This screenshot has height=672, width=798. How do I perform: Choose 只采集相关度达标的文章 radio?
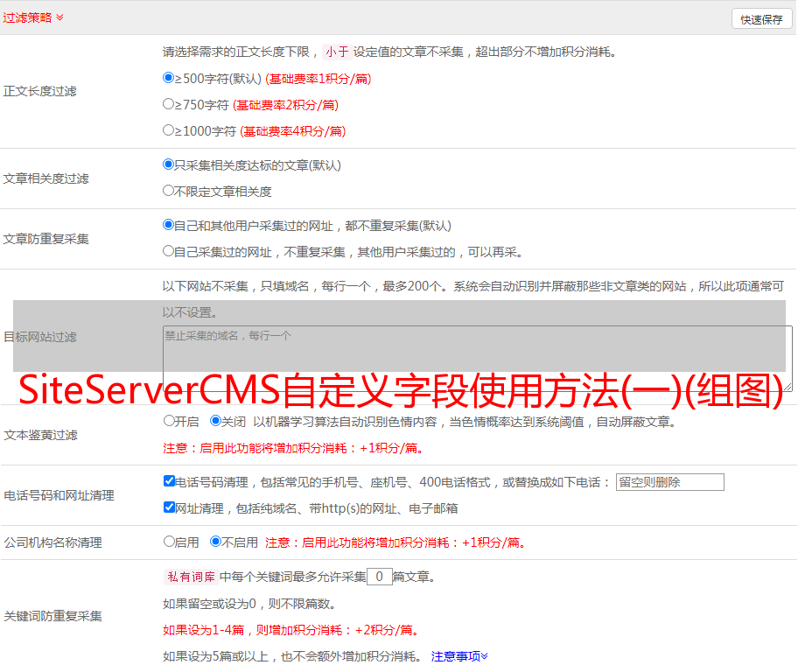(x=169, y=164)
